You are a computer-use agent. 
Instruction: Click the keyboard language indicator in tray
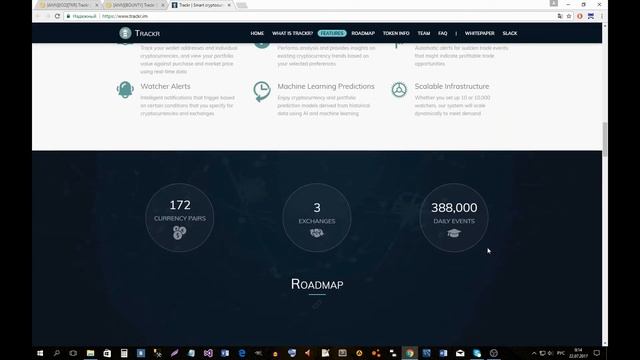560,353
